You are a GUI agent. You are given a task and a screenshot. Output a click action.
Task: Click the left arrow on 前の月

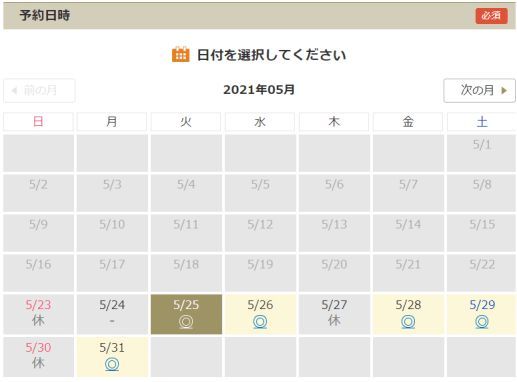pos(14,90)
